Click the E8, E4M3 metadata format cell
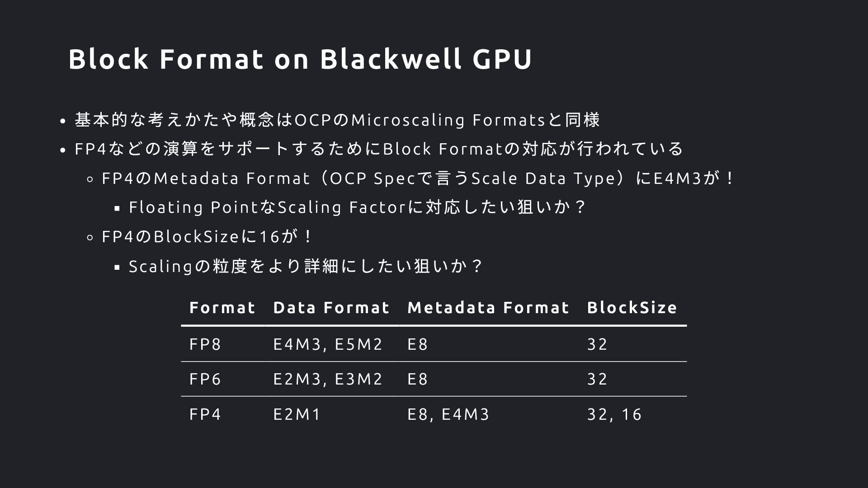The width and height of the screenshot is (868, 488). coord(448,414)
